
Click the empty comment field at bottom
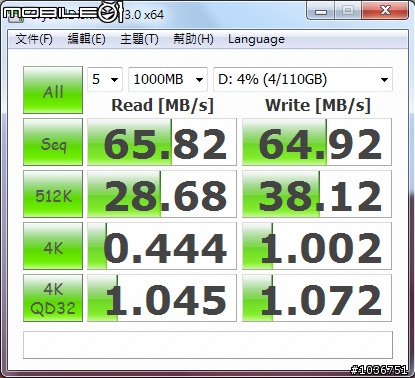pos(208,345)
